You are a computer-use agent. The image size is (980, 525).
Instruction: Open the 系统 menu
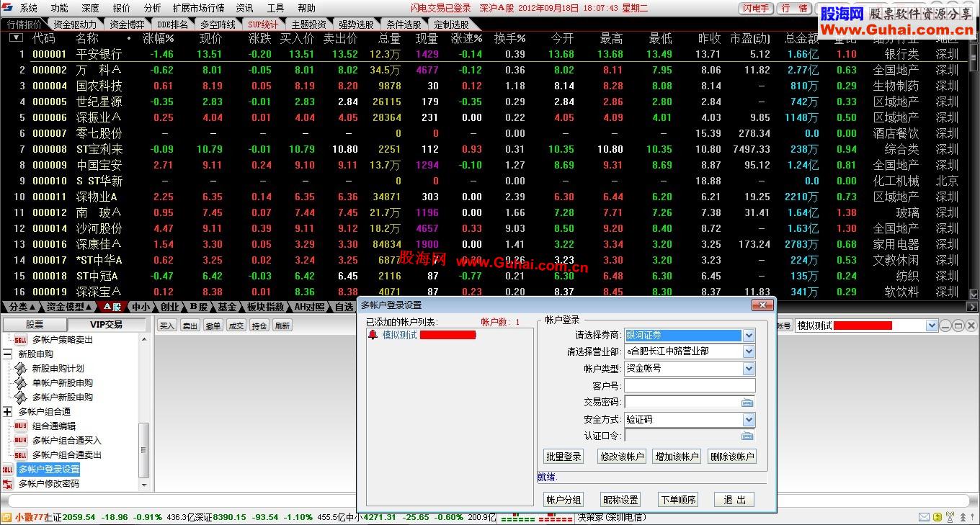pyautogui.click(x=29, y=8)
